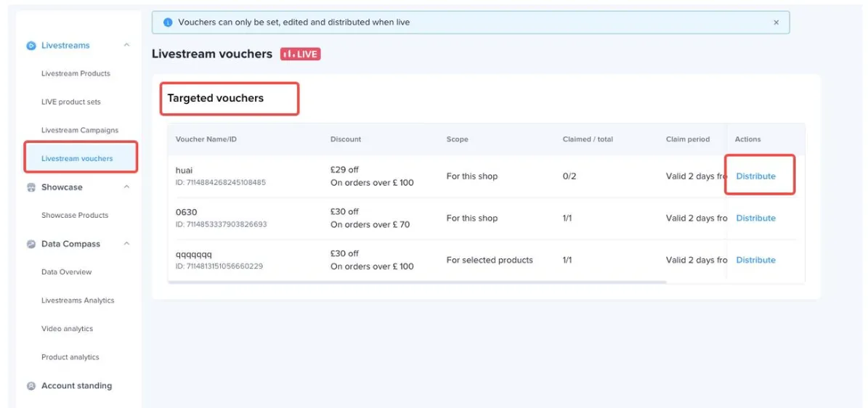Collapse the Livestreams section chevron
Screen dimensions: 868x408
127,46
